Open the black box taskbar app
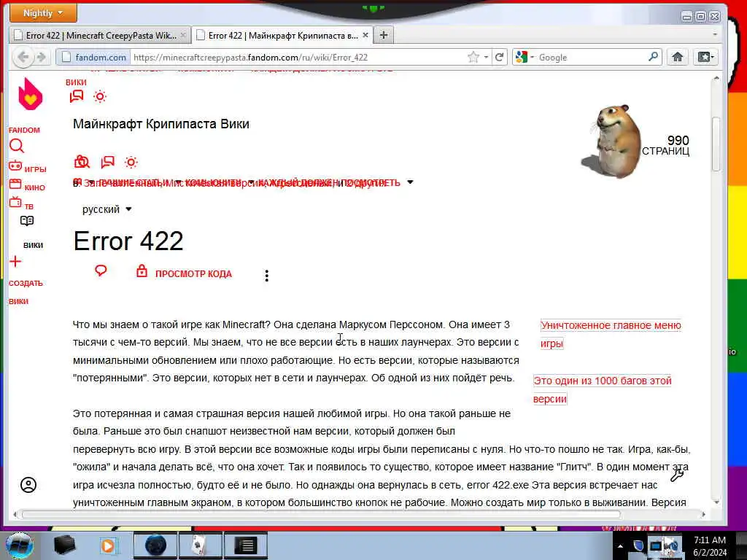The height and width of the screenshot is (560, 747). click(x=65, y=545)
